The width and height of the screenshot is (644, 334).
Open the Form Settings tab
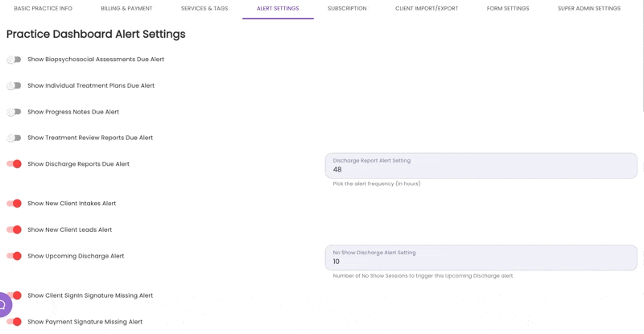pyautogui.click(x=508, y=9)
